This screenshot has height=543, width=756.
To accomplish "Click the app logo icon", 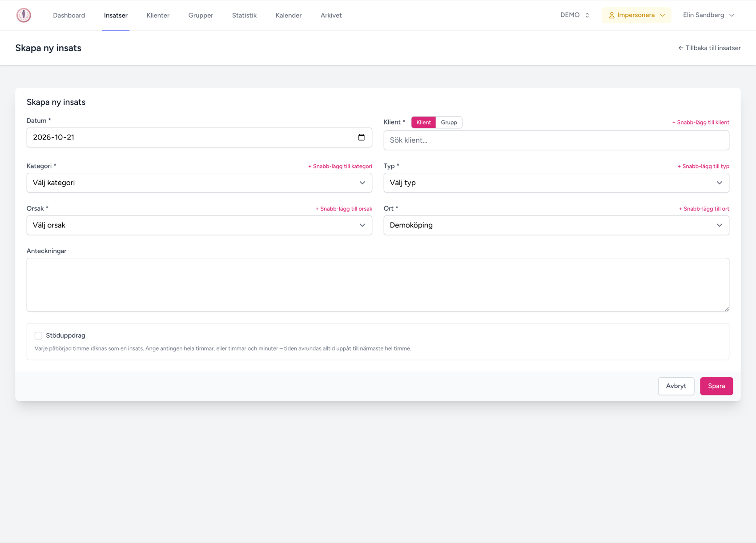I will coord(24,15).
